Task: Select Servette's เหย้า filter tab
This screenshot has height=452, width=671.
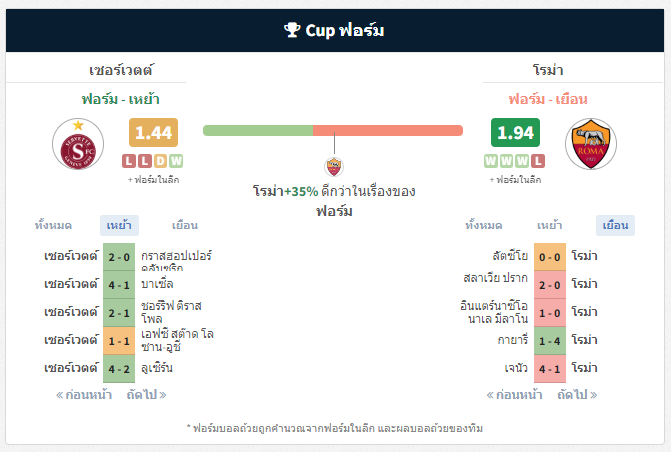Action: point(119,225)
